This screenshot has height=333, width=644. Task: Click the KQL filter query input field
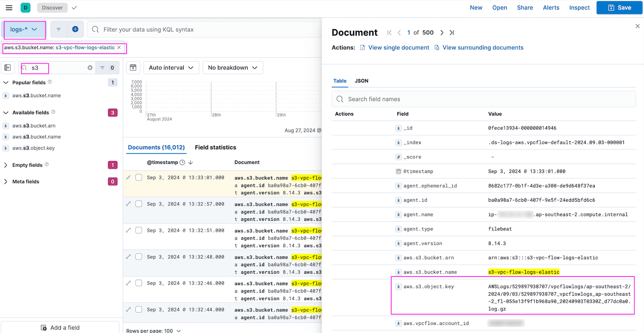[x=201, y=30]
